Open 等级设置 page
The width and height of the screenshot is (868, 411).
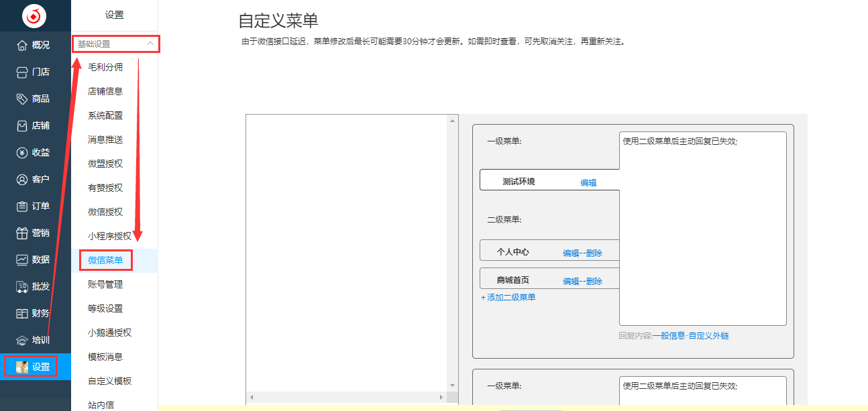pos(105,308)
